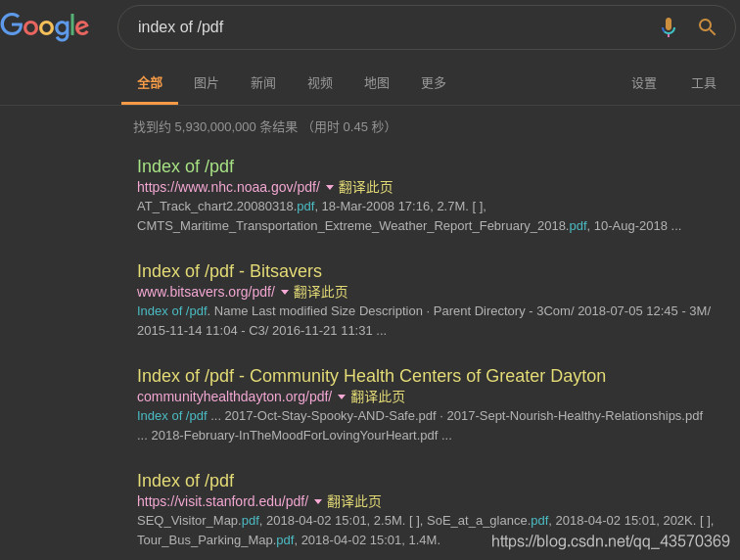Start voice search with microphone icon

pyautogui.click(x=669, y=26)
